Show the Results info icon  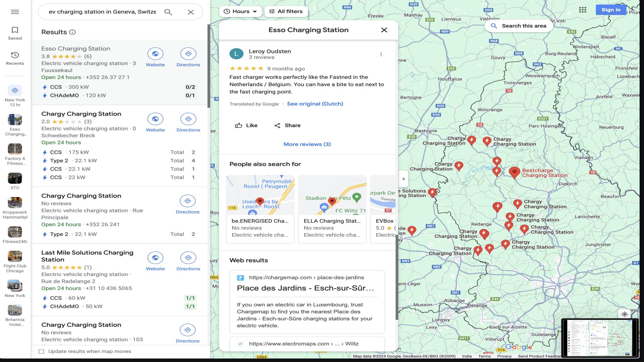(72, 32)
